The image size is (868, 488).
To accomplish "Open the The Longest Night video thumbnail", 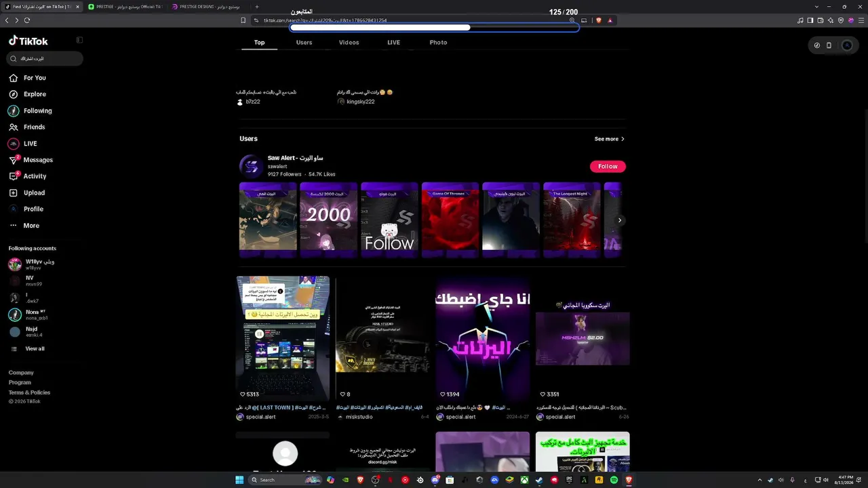I will click(x=572, y=220).
